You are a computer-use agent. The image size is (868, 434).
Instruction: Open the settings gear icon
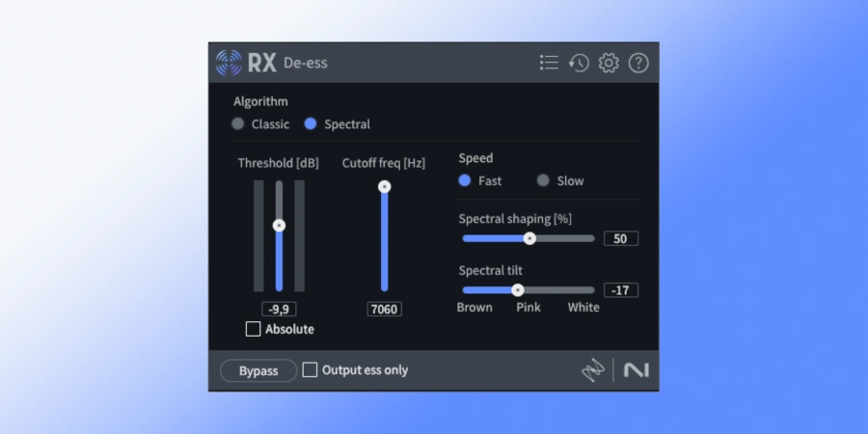(609, 63)
